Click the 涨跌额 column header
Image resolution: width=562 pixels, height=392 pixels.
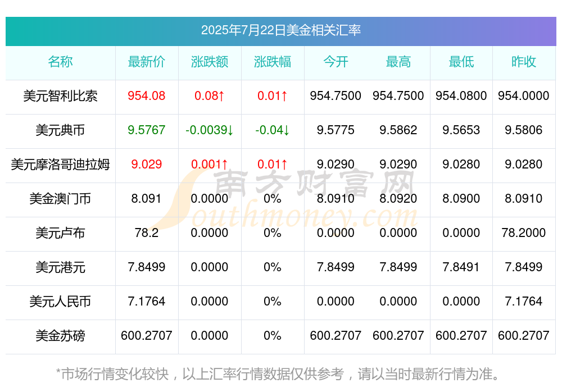click(x=209, y=62)
